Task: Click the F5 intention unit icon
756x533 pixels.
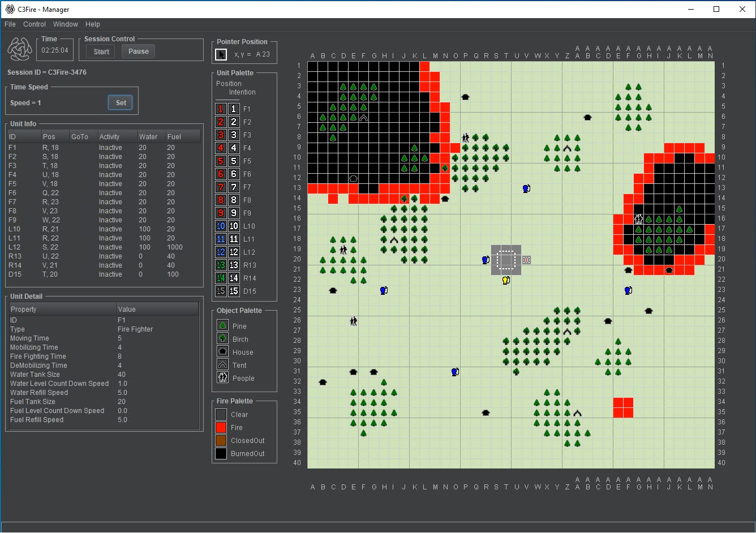Action: [x=234, y=161]
